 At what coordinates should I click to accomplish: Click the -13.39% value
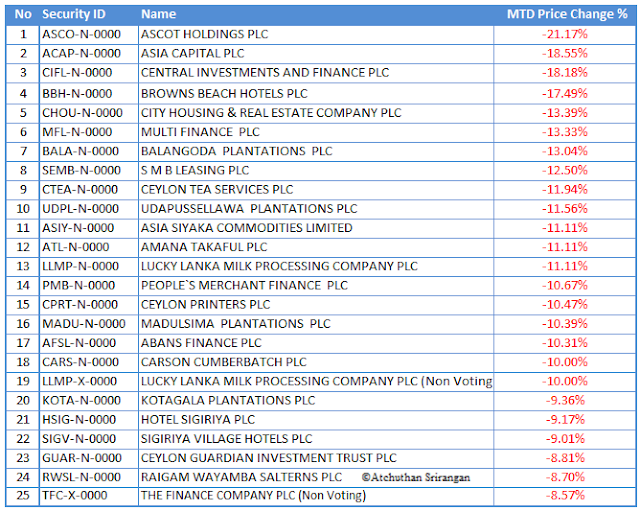pyautogui.click(x=565, y=113)
